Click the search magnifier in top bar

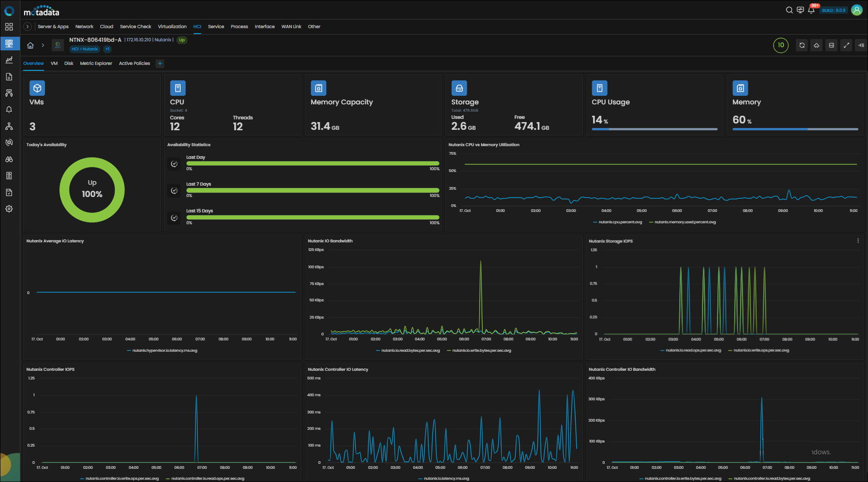[x=789, y=10]
